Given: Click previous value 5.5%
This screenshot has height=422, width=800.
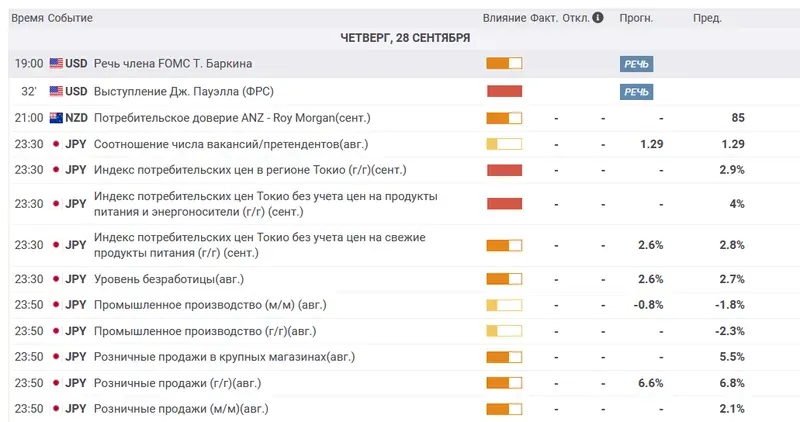Looking at the screenshot, I should (x=732, y=357).
